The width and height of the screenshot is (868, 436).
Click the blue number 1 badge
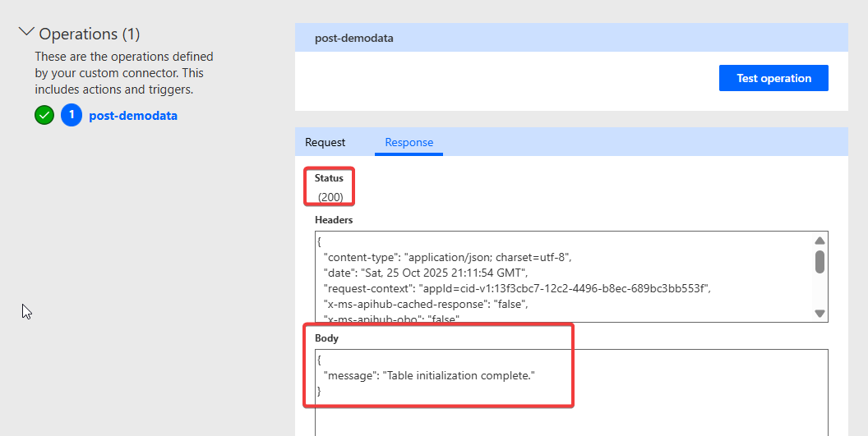(72, 116)
